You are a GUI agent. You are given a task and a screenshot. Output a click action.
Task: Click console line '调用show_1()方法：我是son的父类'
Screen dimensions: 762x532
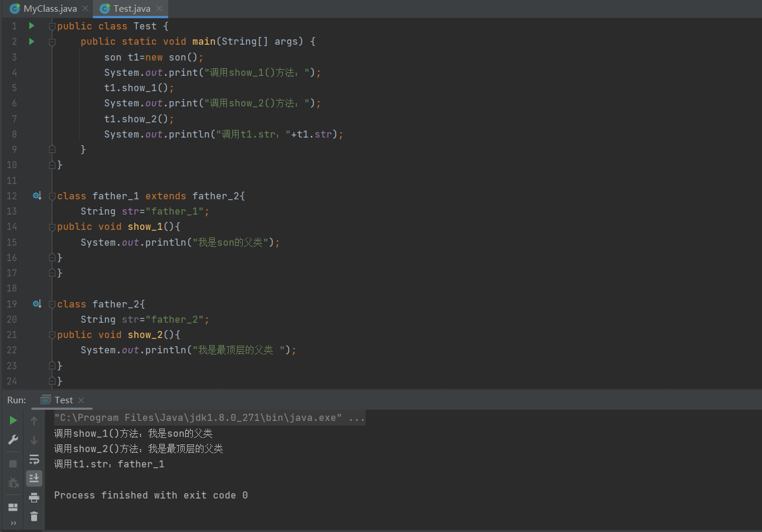pyautogui.click(x=133, y=434)
